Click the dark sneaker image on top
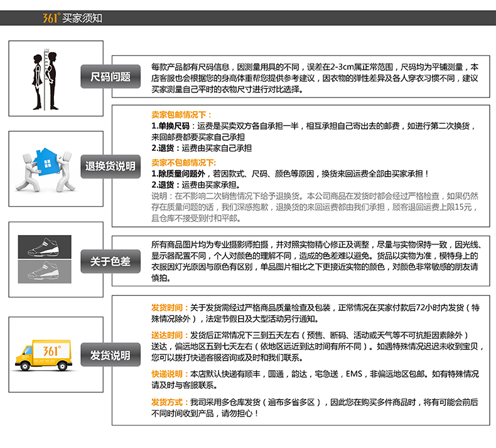Screen dimensions: 496x448 coord(45,247)
